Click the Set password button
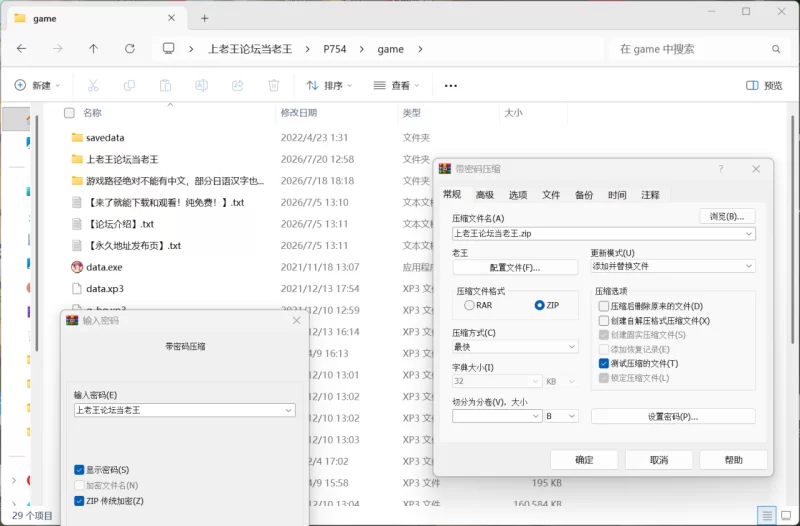800x526 pixels. coord(673,416)
